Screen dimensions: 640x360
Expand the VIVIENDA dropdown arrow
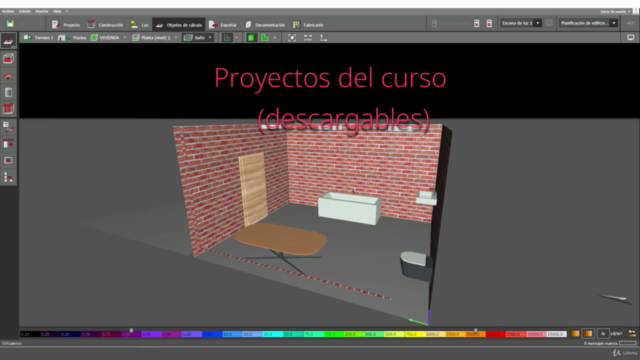tap(124, 38)
